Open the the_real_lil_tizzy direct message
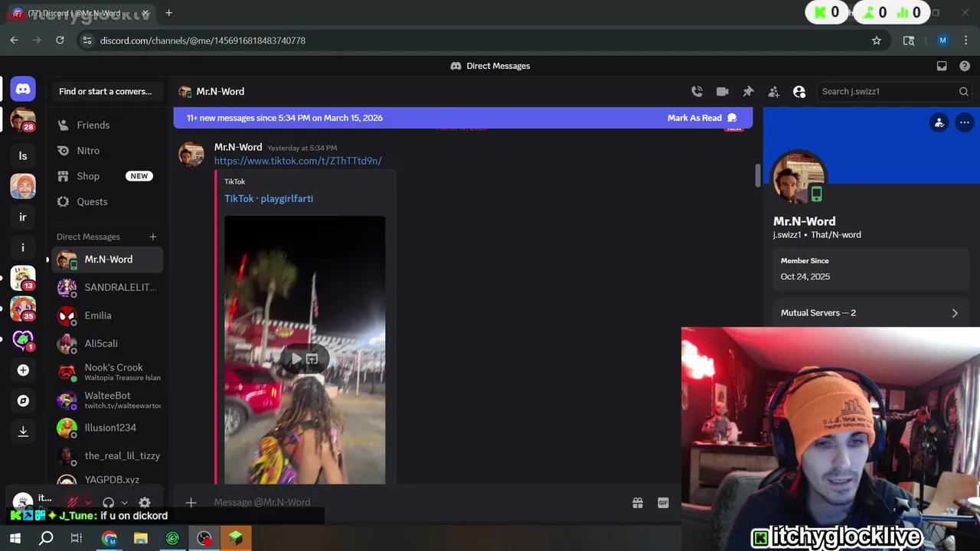The image size is (980, 551). [x=107, y=456]
